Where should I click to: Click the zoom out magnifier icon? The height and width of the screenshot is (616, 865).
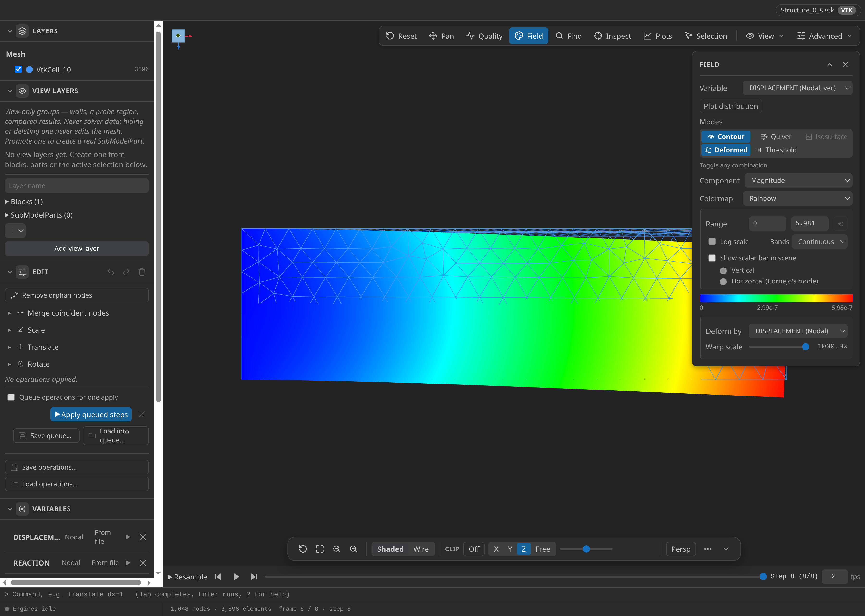point(337,549)
